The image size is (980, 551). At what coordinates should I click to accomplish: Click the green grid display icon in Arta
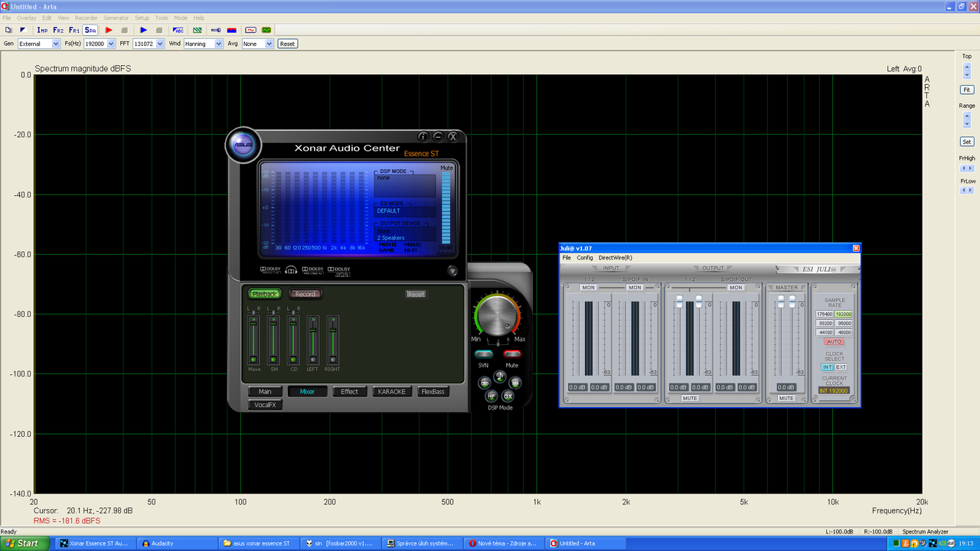(198, 30)
